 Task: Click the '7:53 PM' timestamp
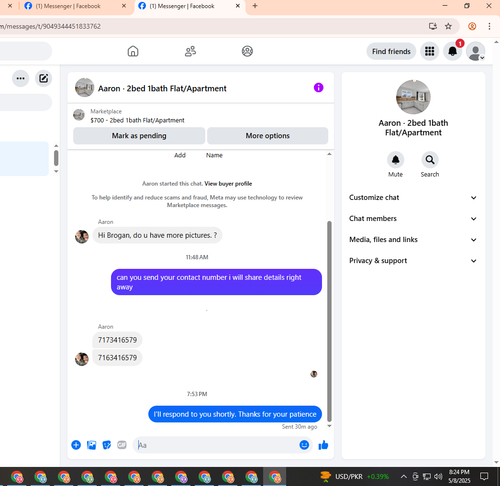(x=197, y=394)
